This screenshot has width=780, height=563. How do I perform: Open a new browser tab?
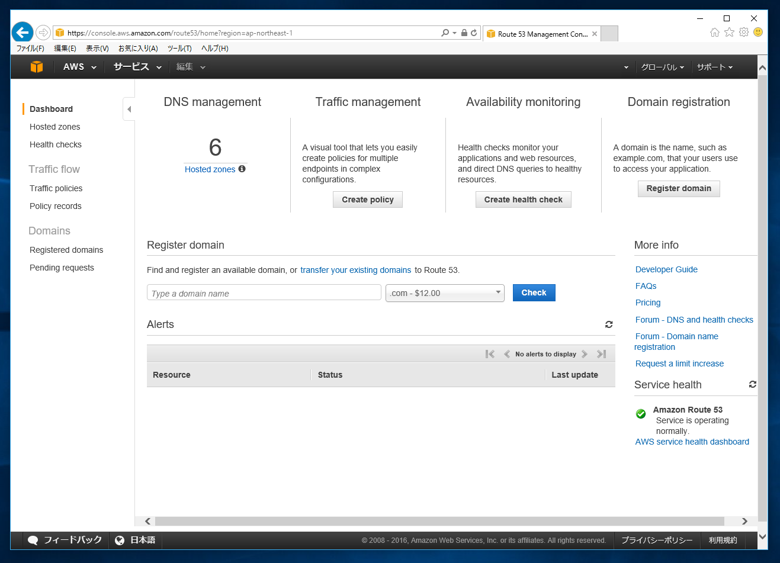609,33
